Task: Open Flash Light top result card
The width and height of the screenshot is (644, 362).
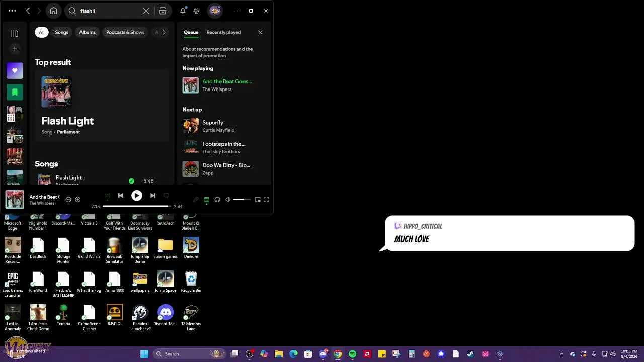Action: (103, 107)
